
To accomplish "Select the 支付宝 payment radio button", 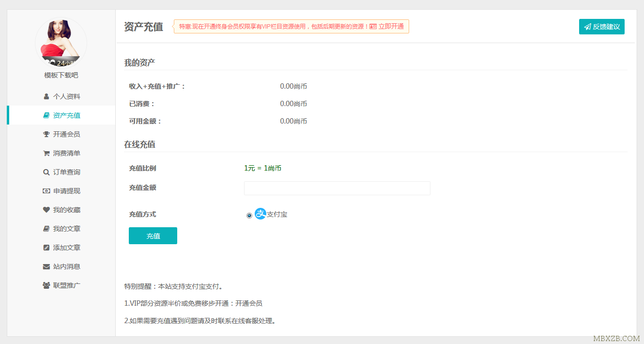I will click(248, 215).
